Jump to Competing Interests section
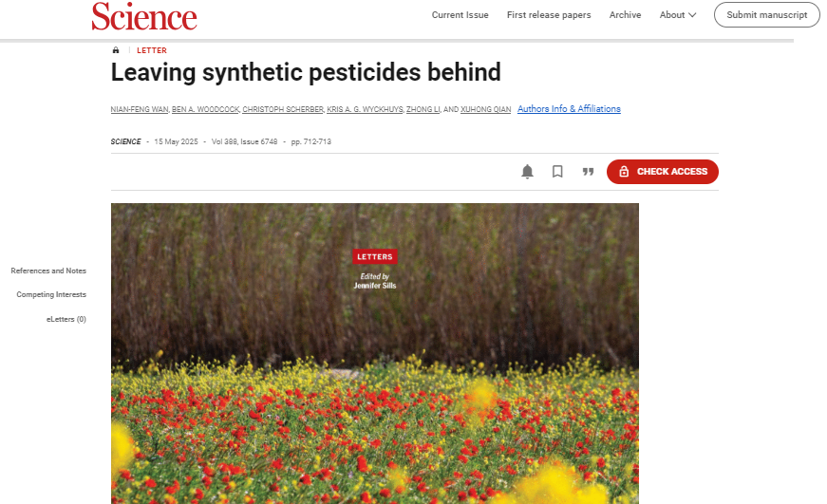 point(51,294)
